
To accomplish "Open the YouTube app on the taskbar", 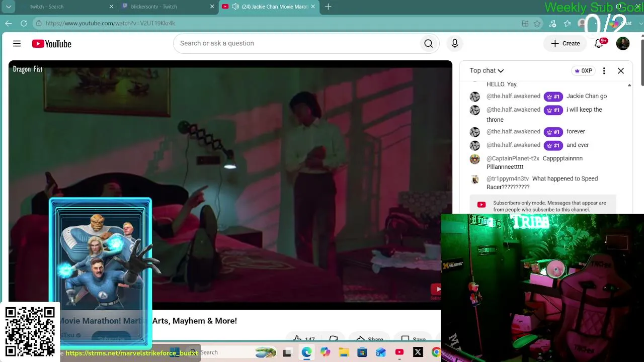I will click(x=399, y=352).
